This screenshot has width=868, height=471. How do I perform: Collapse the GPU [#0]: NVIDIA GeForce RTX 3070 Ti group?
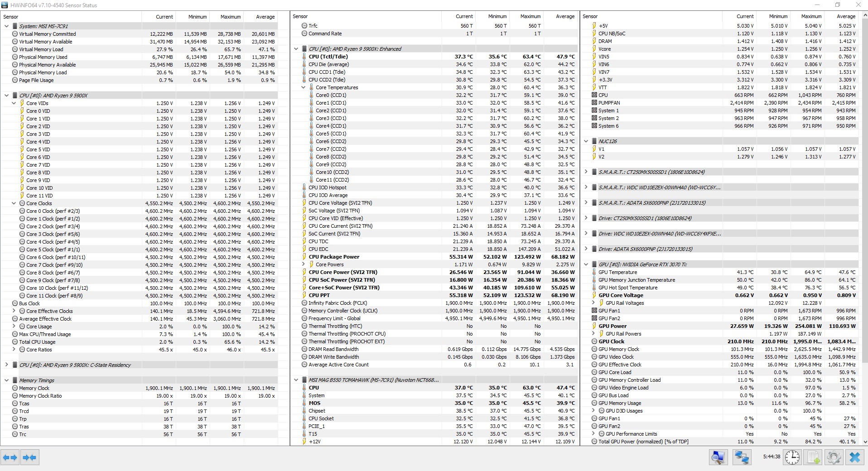[586, 264]
